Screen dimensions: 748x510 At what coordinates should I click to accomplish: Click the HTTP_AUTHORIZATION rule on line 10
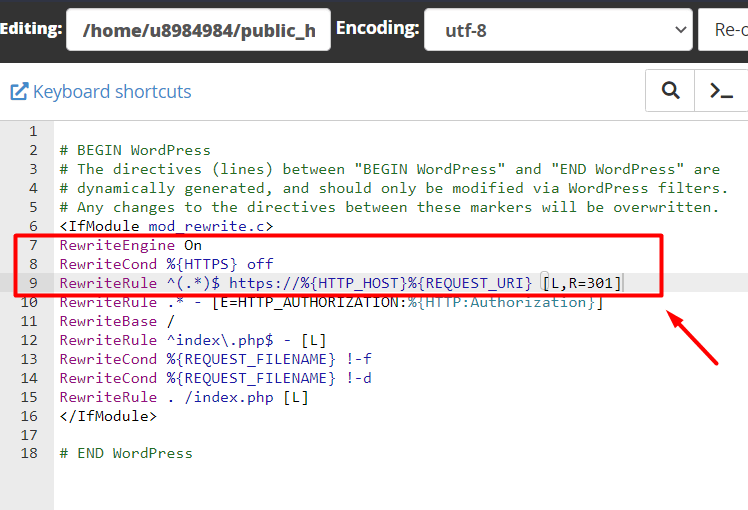332,302
